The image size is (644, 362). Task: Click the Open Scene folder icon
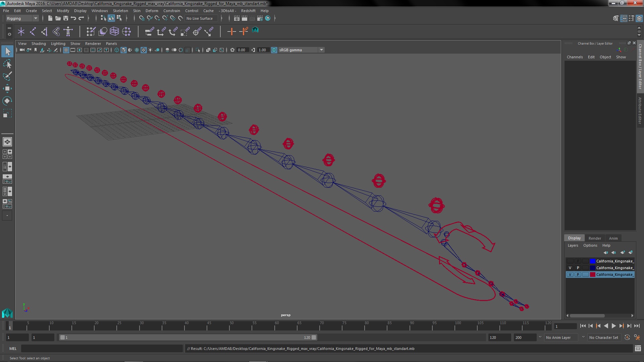point(58,18)
